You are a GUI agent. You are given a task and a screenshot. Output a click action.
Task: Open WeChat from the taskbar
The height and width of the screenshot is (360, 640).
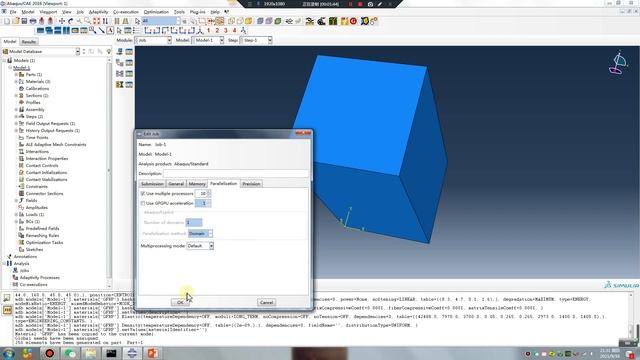(70, 353)
